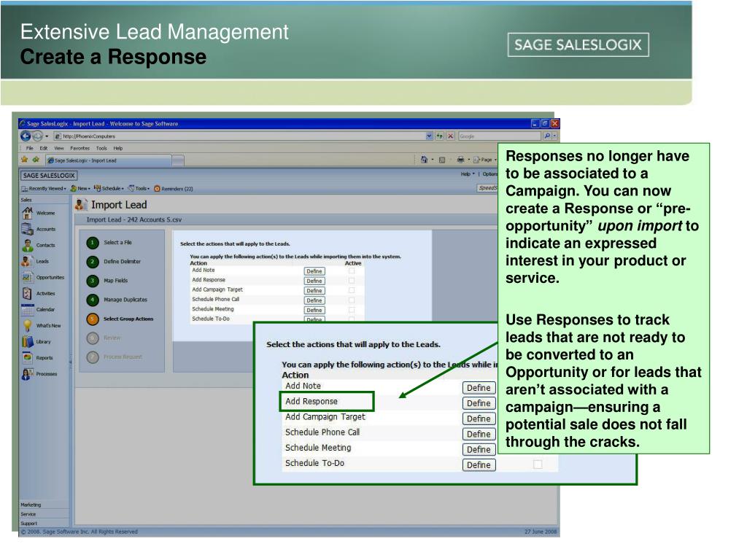Image resolution: width=747 pixels, height=560 pixels.
Task: Open the File menu in browser
Action: coord(29,148)
